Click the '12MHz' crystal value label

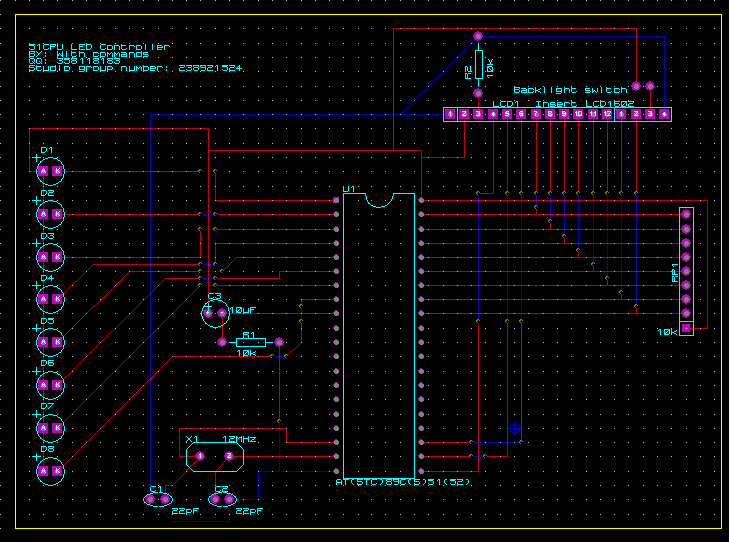coord(239,439)
